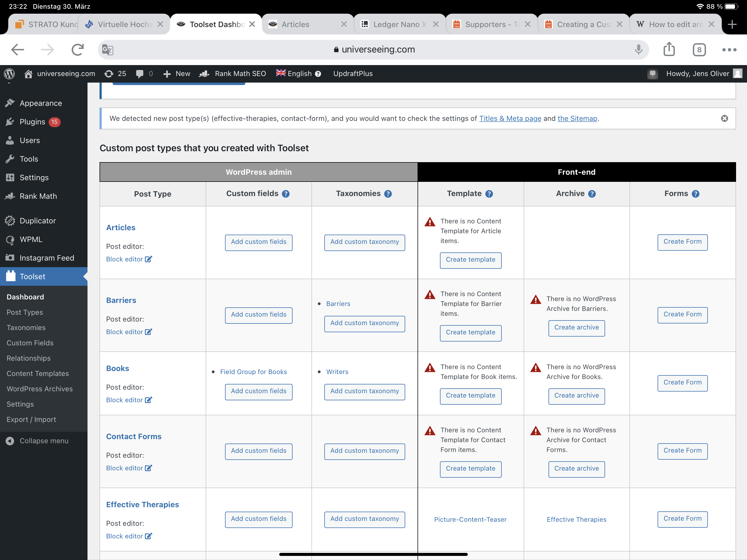This screenshot has height=560, width=747.
Task: Change Block editor for Articles
Action: point(129,259)
